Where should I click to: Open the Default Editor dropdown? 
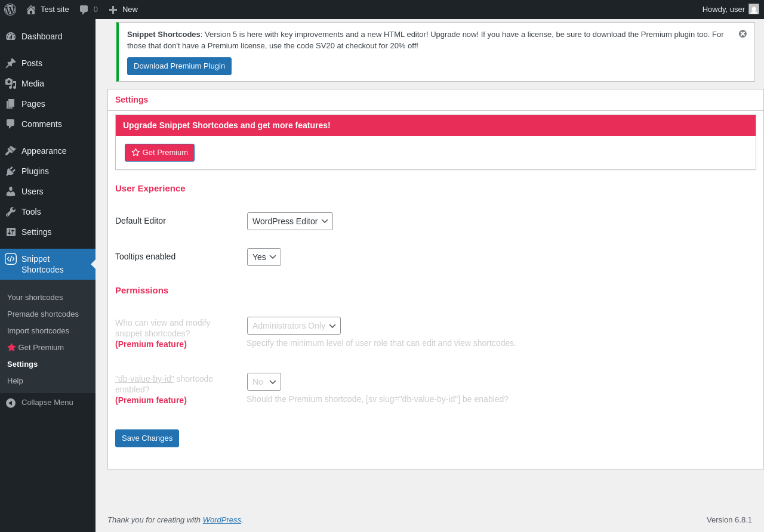[290, 221]
